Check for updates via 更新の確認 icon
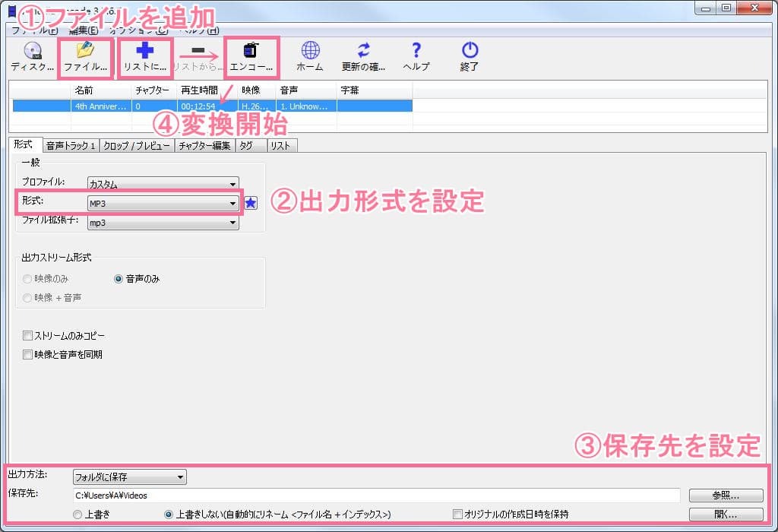The width and height of the screenshot is (778, 532). pos(363,56)
